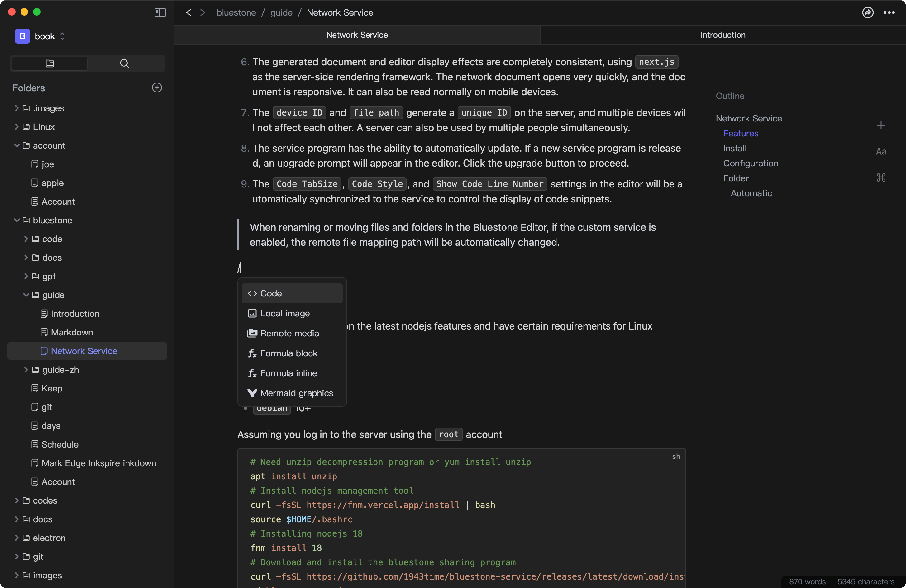This screenshot has height=588, width=906.
Task: Click the plus icon beside outline
Action: (x=881, y=125)
